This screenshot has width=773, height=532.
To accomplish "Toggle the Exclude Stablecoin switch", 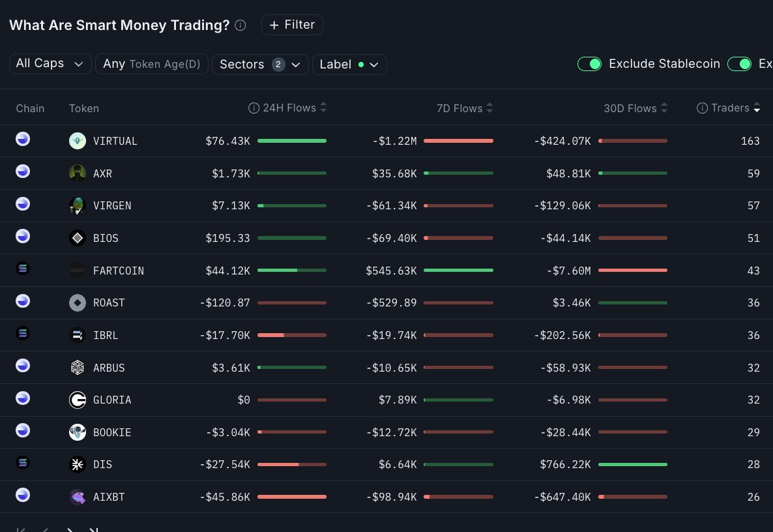I will coord(590,64).
